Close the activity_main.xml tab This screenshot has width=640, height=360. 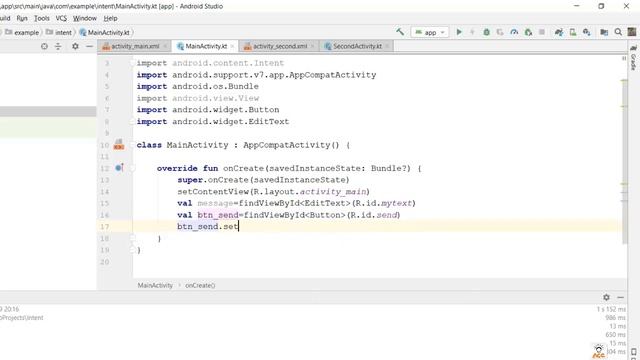point(165,47)
